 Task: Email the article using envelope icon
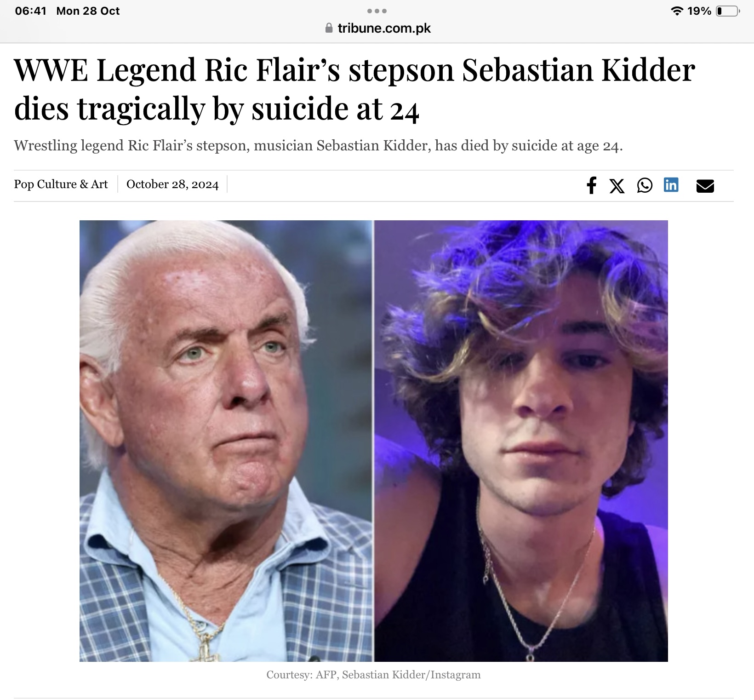pos(705,186)
